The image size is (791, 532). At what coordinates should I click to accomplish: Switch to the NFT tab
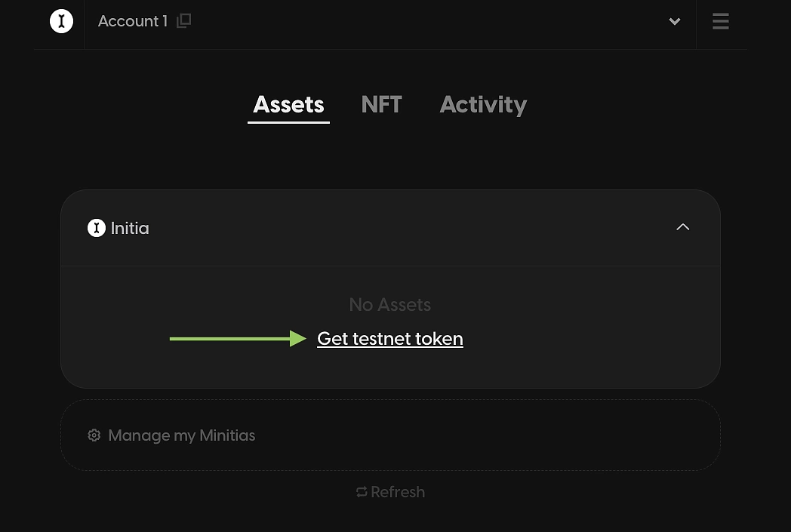pyautogui.click(x=381, y=105)
